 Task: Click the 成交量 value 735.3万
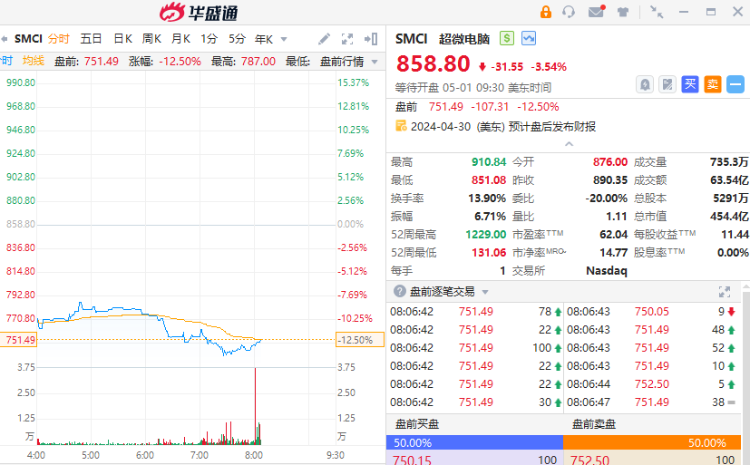coord(728,162)
